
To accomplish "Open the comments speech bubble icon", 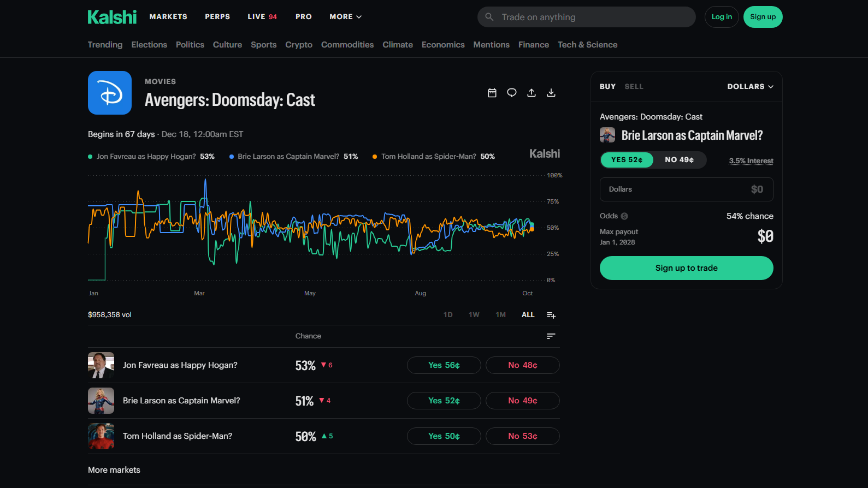I will click(x=512, y=93).
